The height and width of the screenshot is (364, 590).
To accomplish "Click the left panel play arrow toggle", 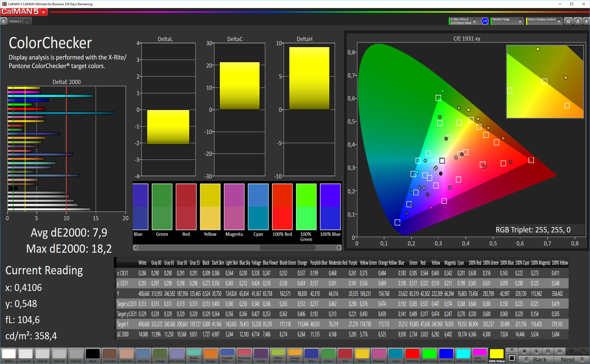I will [x=4, y=21].
